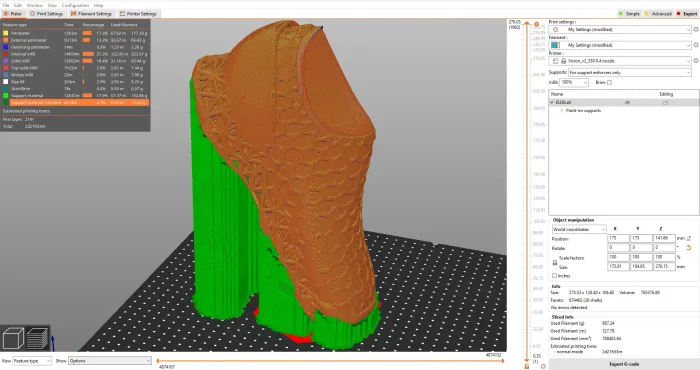Image resolution: width=700 pixels, height=370 pixels.
Task: Select Expert mode button
Action: coord(687,14)
